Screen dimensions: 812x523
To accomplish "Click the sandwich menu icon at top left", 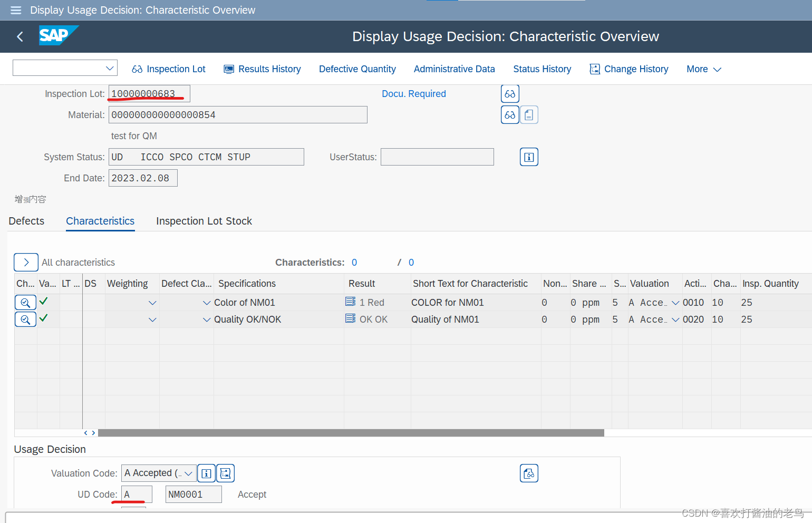I will (15, 10).
